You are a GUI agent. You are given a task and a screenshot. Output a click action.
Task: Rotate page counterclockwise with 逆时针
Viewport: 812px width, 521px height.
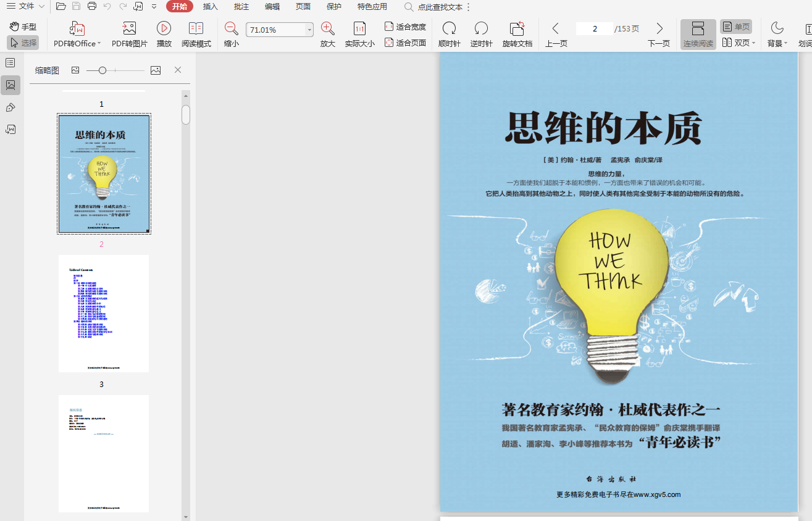(x=481, y=29)
